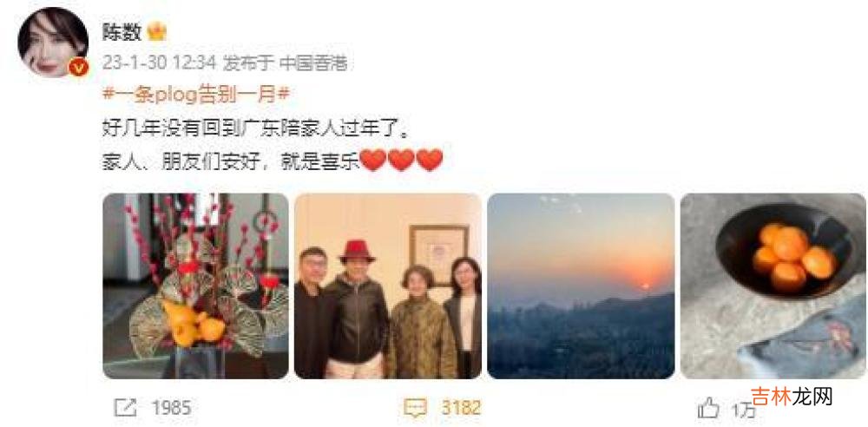The width and height of the screenshot is (868, 427).
Task: Click the comment count 3182
Action: coord(461,409)
